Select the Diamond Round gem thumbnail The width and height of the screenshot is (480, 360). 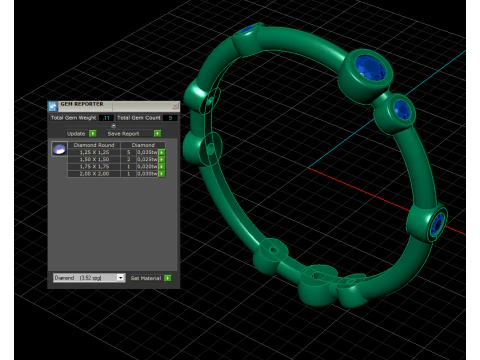(x=59, y=149)
